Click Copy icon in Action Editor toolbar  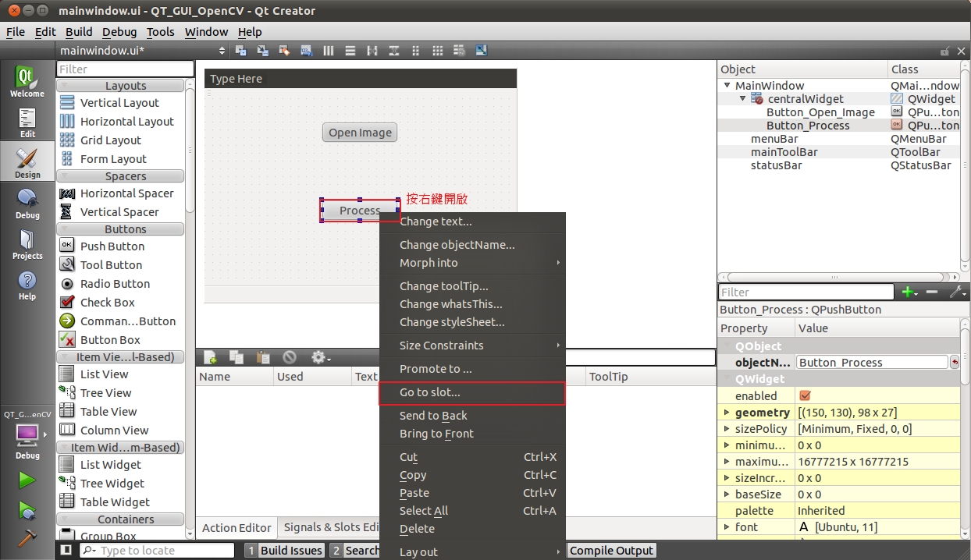[237, 357]
